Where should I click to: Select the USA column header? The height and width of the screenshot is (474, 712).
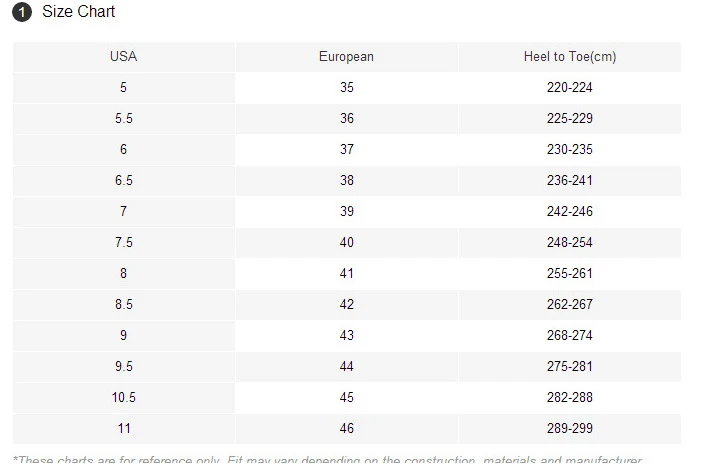click(123, 57)
